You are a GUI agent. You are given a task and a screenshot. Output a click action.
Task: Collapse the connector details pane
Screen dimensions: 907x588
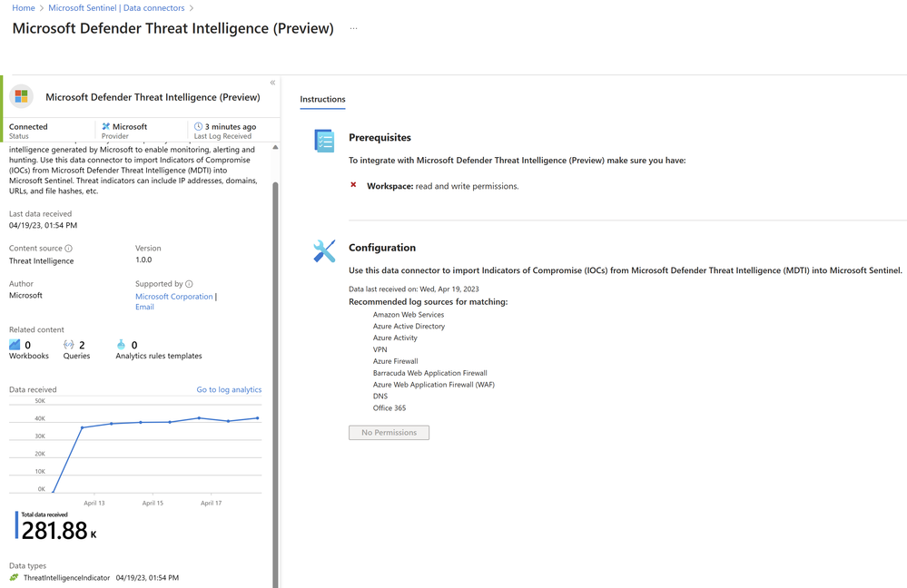tap(272, 83)
